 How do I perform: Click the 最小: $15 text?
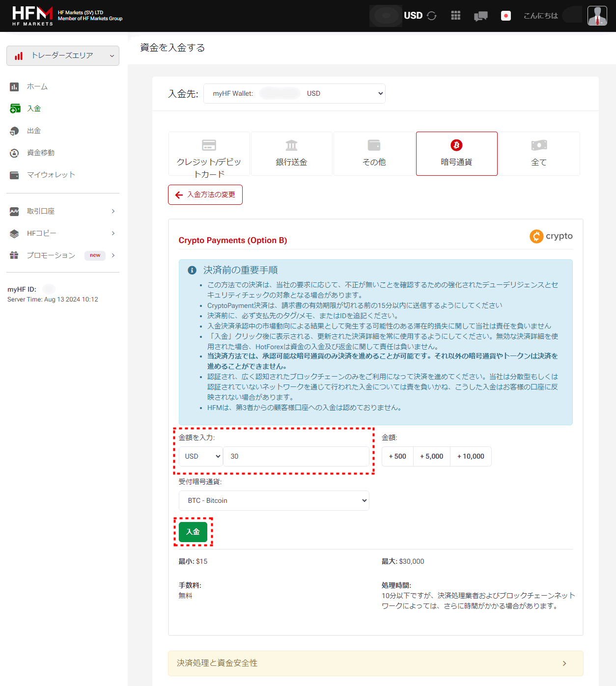point(193,561)
